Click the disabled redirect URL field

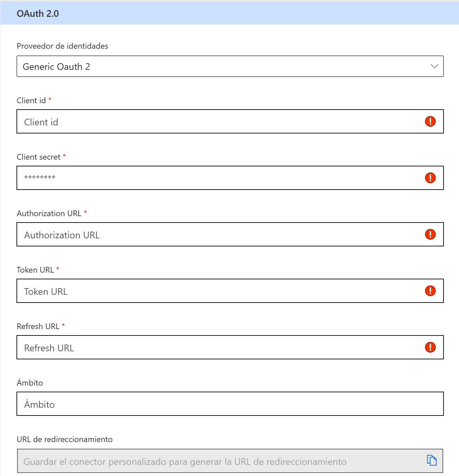click(202, 461)
